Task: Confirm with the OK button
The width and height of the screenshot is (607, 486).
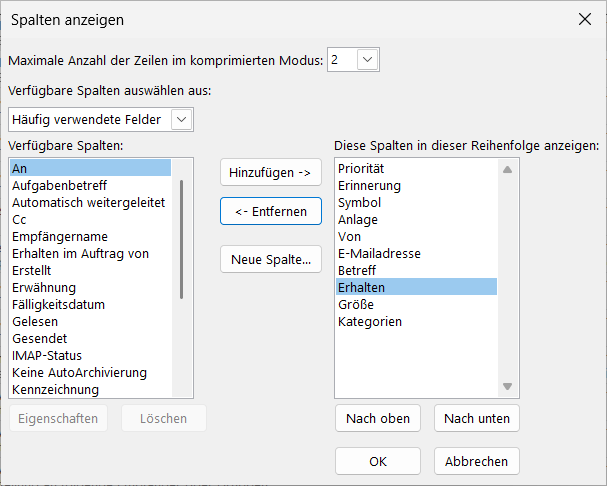Action: 378,462
